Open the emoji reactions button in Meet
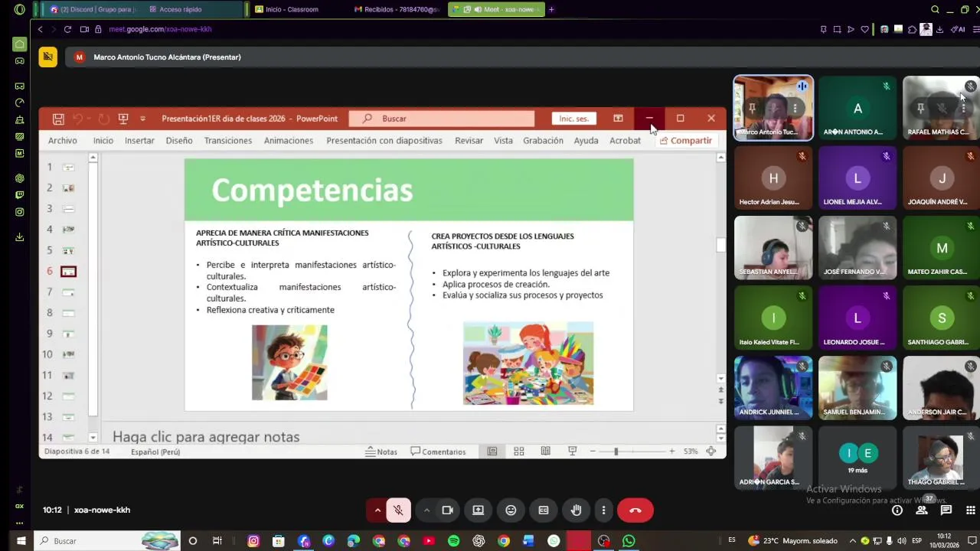This screenshot has width=980, height=551. click(x=511, y=510)
